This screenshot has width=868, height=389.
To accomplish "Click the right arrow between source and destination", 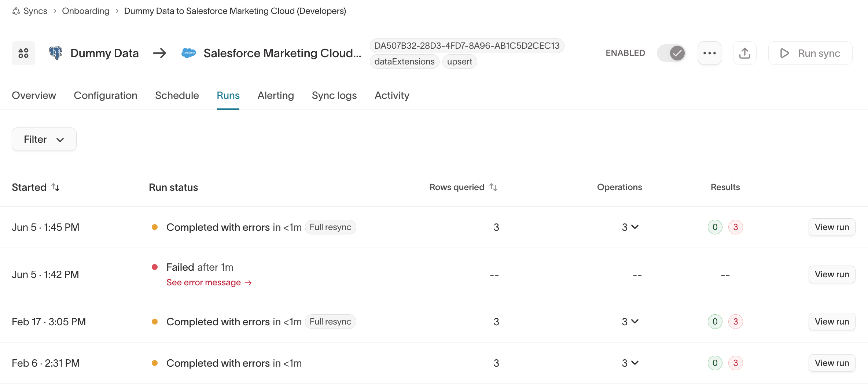I will point(159,53).
